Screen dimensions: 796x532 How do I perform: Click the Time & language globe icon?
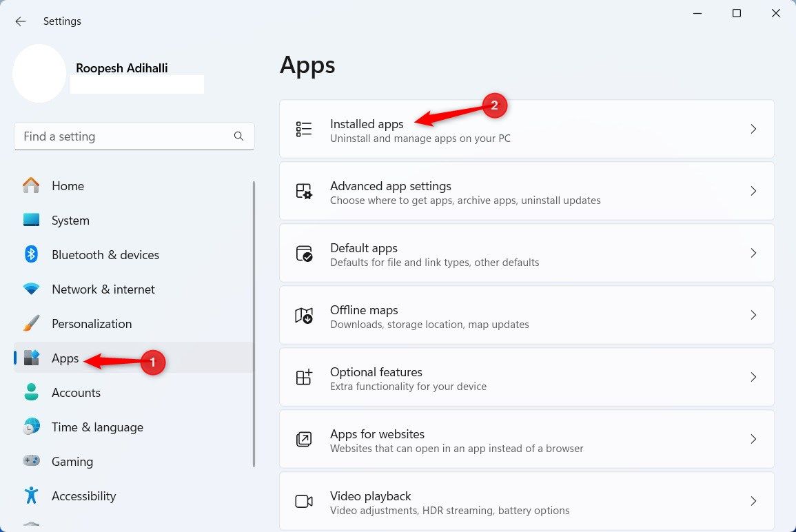click(32, 427)
